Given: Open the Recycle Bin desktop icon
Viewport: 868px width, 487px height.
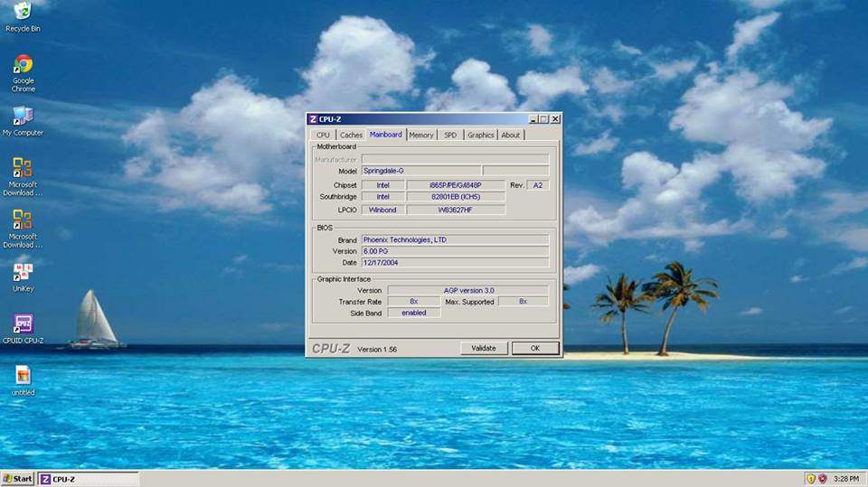Looking at the screenshot, I should [x=23, y=12].
